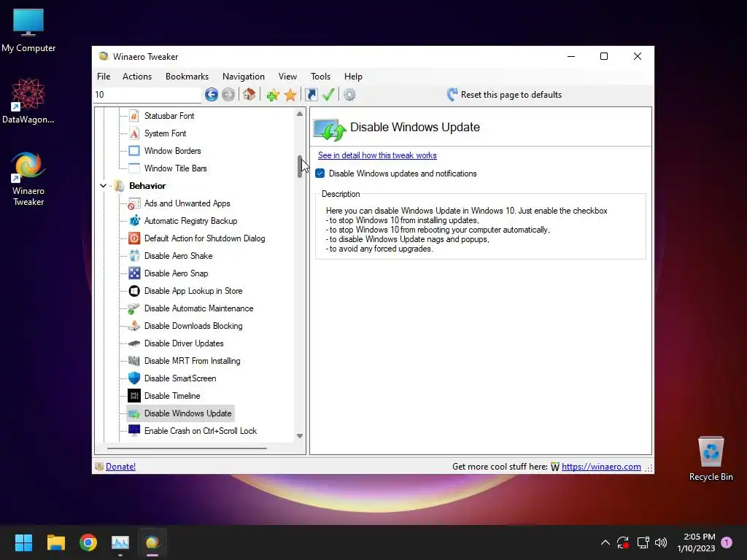The height and width of the screenshot is (560, 747).
Task: Launch Chrome from the taskbar
Action: (x=88, y=542)
